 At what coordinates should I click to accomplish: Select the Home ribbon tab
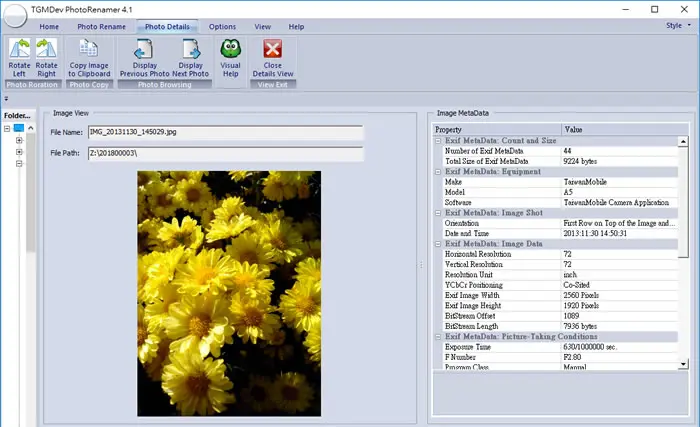[x=49, y=27]
